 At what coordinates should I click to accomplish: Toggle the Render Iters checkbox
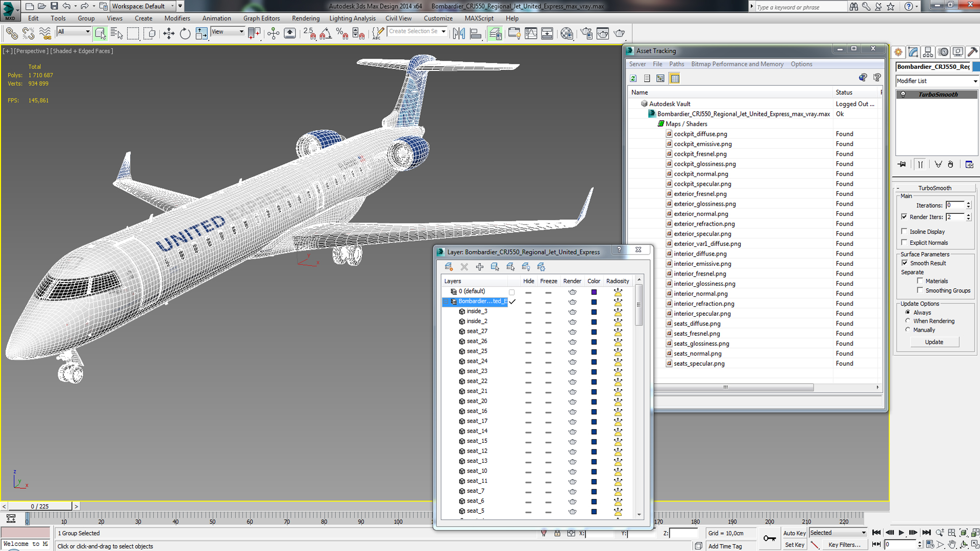[904, 217]
